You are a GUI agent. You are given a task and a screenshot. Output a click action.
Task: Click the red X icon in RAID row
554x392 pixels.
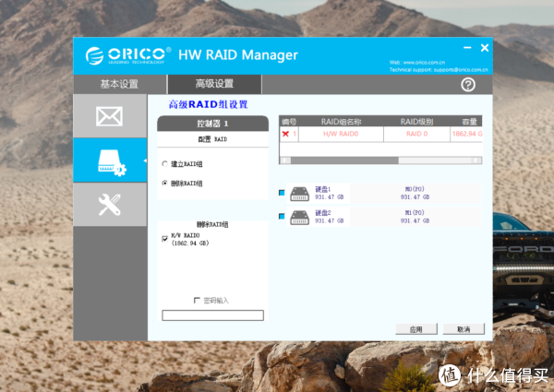pos(285,134)
